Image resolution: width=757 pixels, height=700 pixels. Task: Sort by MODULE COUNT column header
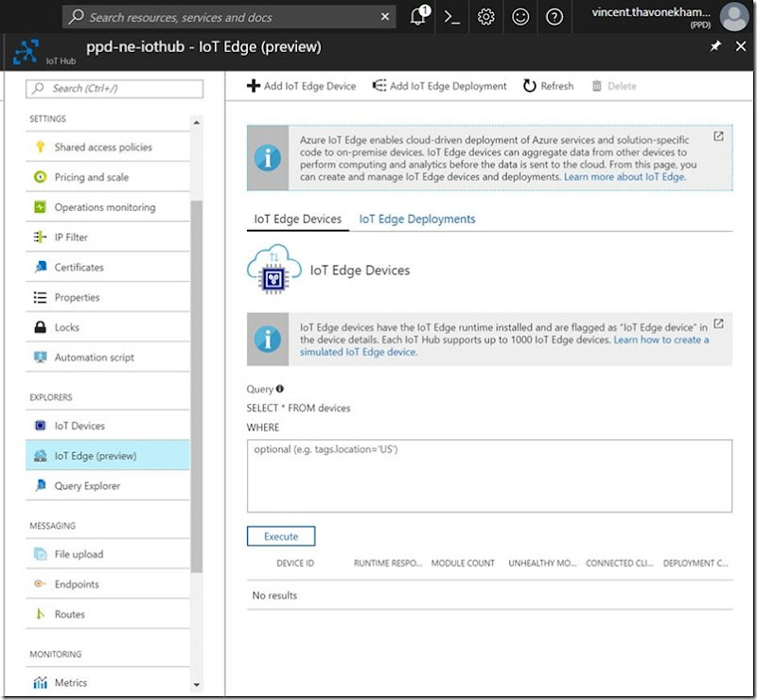tap(463, 564)
